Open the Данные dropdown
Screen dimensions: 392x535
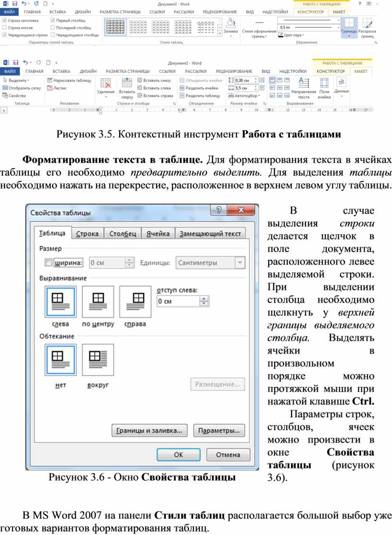coord(342,87)
